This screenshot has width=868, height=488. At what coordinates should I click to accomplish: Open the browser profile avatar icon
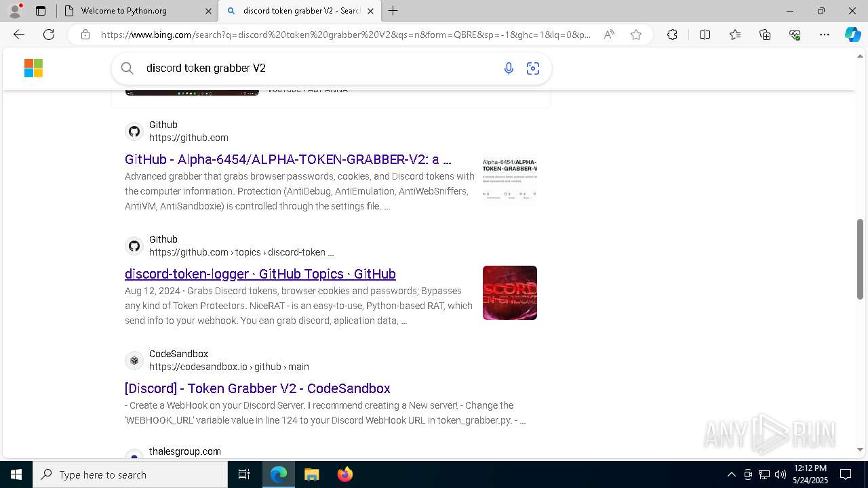[x=15, y=11]
